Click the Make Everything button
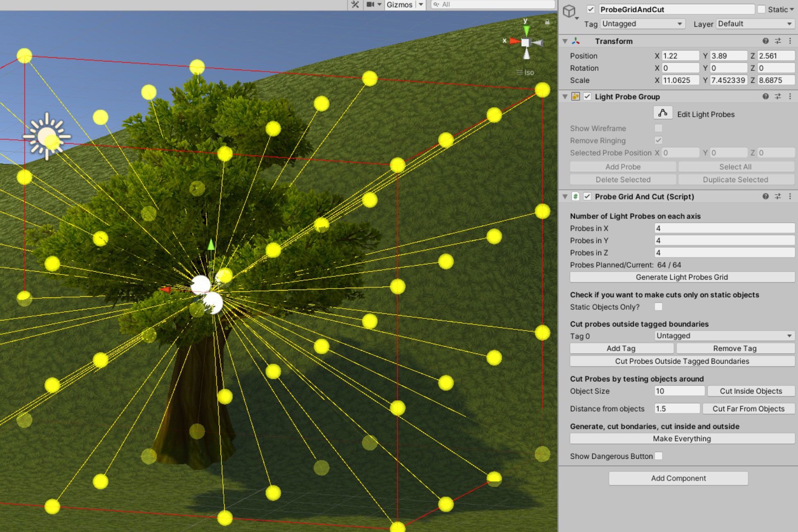Image resolution: width=798 pixels, height=532 pixels. click(x=681, y=438)
